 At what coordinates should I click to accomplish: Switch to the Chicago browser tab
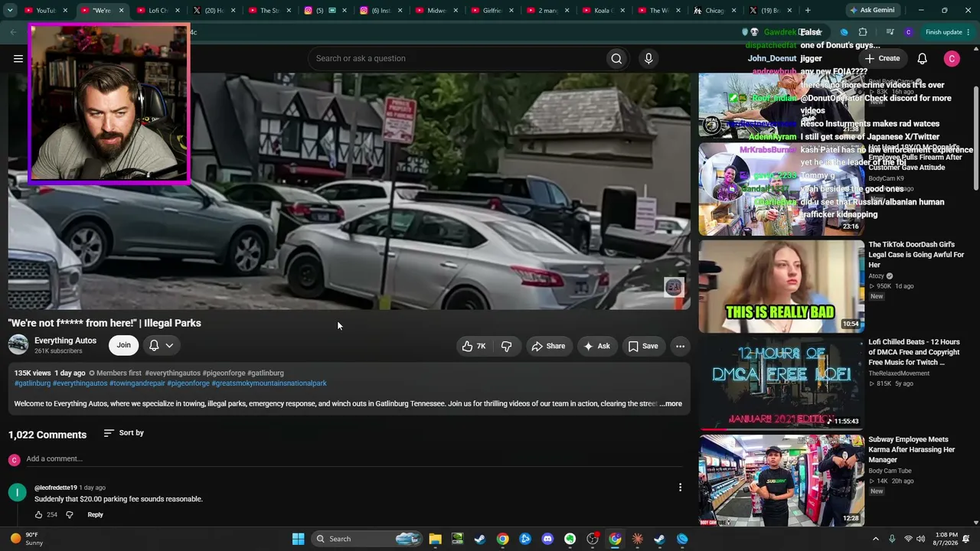(x=714, y=11)
